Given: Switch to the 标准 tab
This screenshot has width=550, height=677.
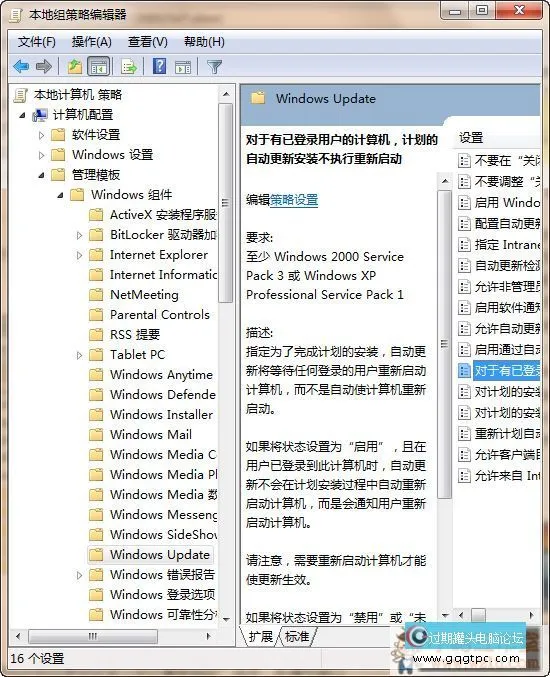Looking at the screenshot, I should pos(297,636).
